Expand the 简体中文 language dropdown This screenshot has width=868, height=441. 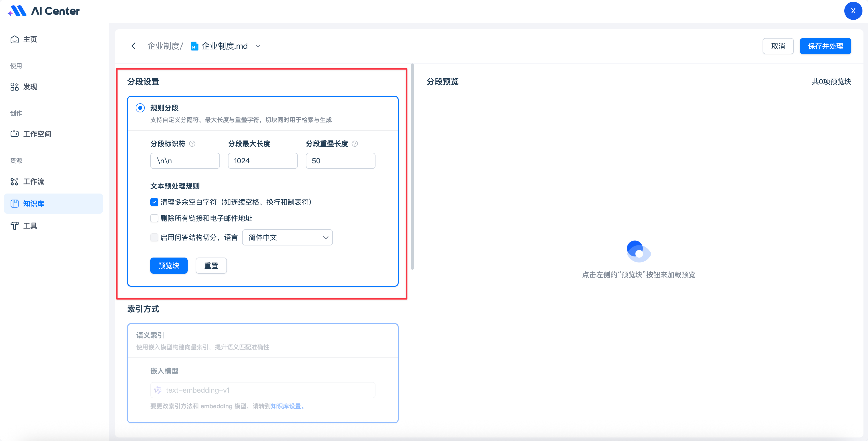(x=287, y=237)
